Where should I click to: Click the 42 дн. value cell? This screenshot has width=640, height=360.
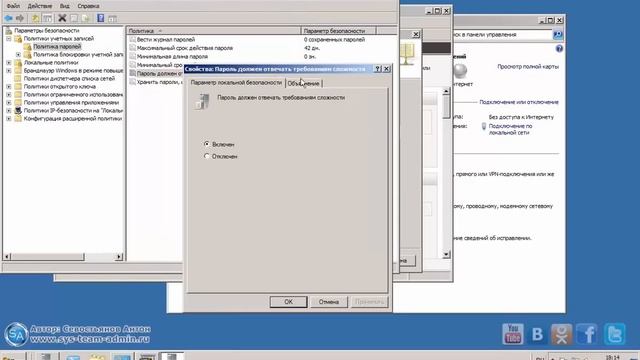coord(311,48)
